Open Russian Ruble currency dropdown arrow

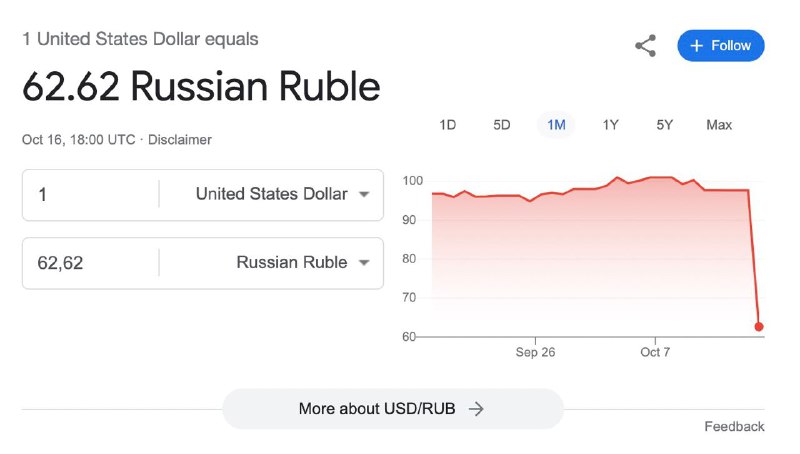(364, 263)
